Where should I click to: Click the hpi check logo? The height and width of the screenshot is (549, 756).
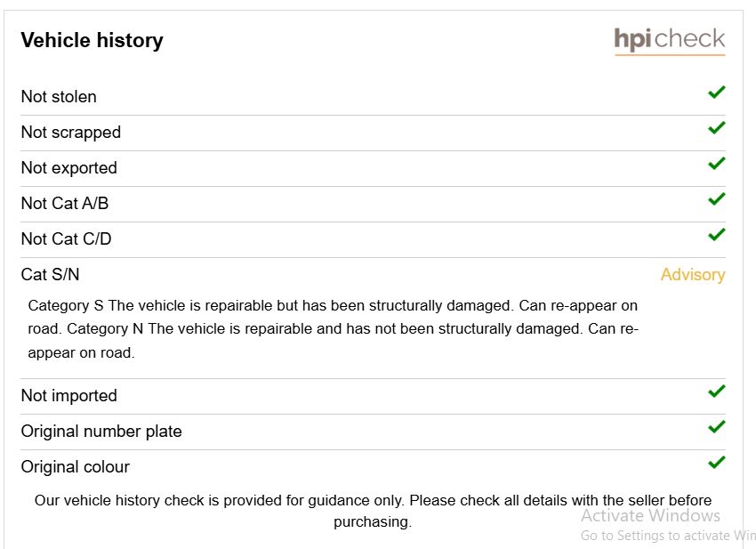coord(669,42)
